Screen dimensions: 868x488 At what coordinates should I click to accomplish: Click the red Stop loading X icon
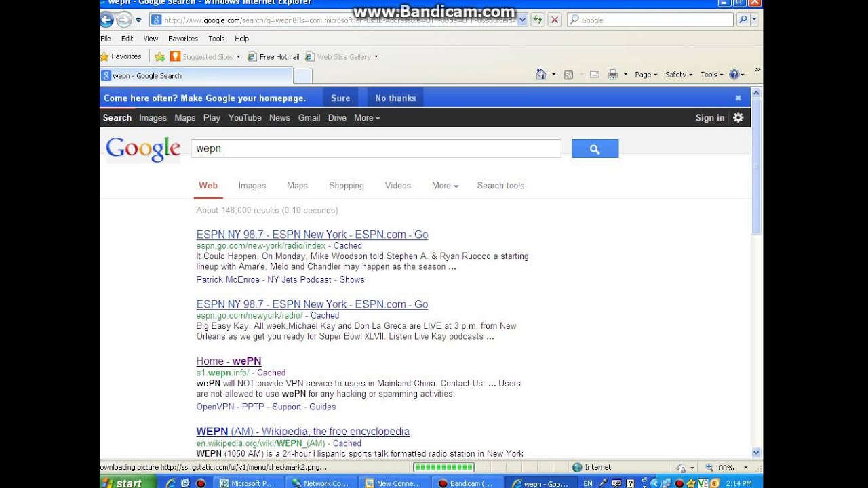[x=554, y=20]
